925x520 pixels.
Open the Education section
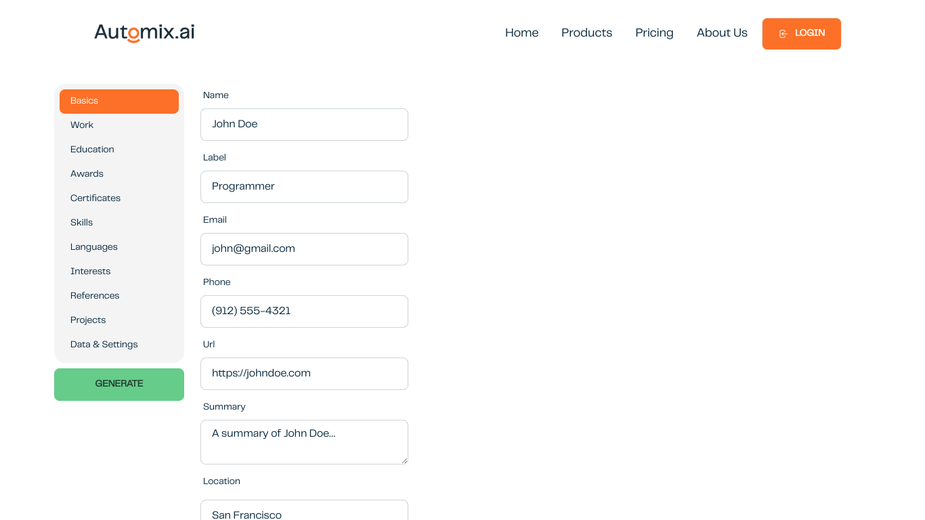(119, 149)
